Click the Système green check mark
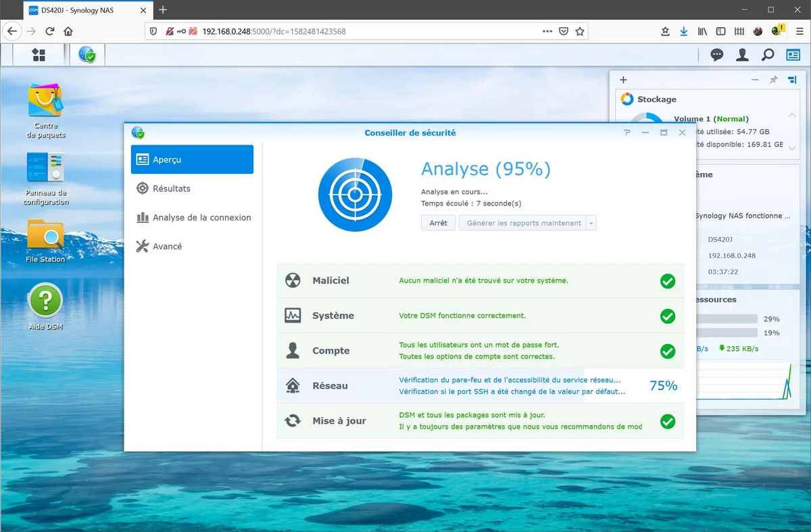The image size is (811, 532). [668, 316]
